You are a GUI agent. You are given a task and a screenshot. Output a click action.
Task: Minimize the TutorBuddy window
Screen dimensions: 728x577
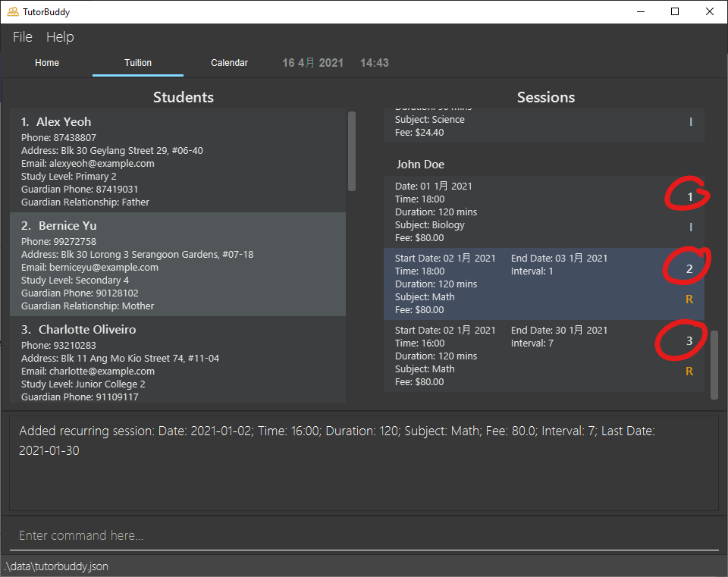pyautogui.click(x=641, y=11)
